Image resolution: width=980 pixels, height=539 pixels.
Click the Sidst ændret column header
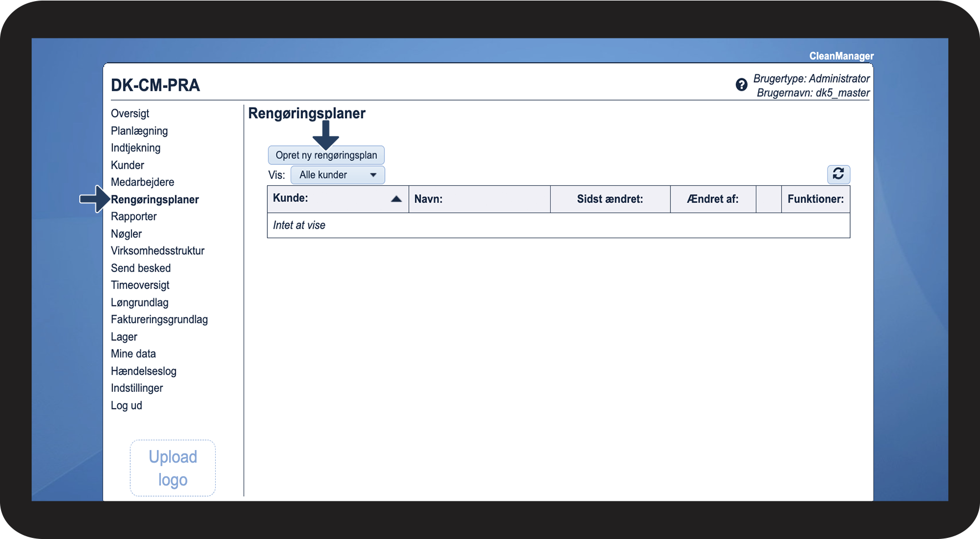[x=610, y=199]
